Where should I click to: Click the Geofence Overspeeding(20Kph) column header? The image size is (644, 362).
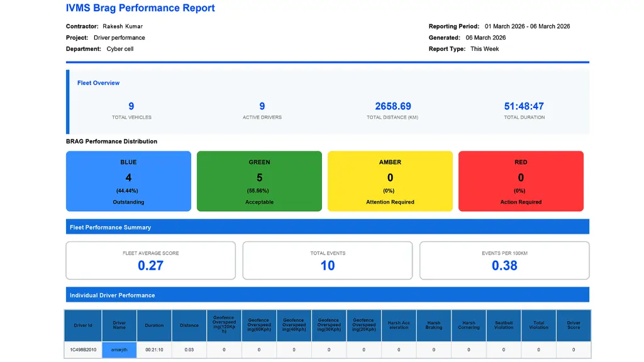coord(364,326)
